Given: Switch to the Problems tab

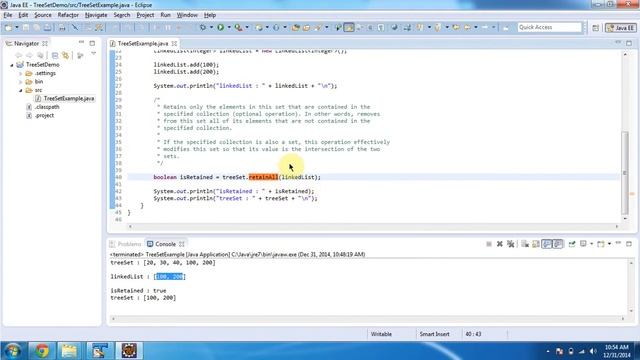Looking at the screenshot, I should pos(125,244).
